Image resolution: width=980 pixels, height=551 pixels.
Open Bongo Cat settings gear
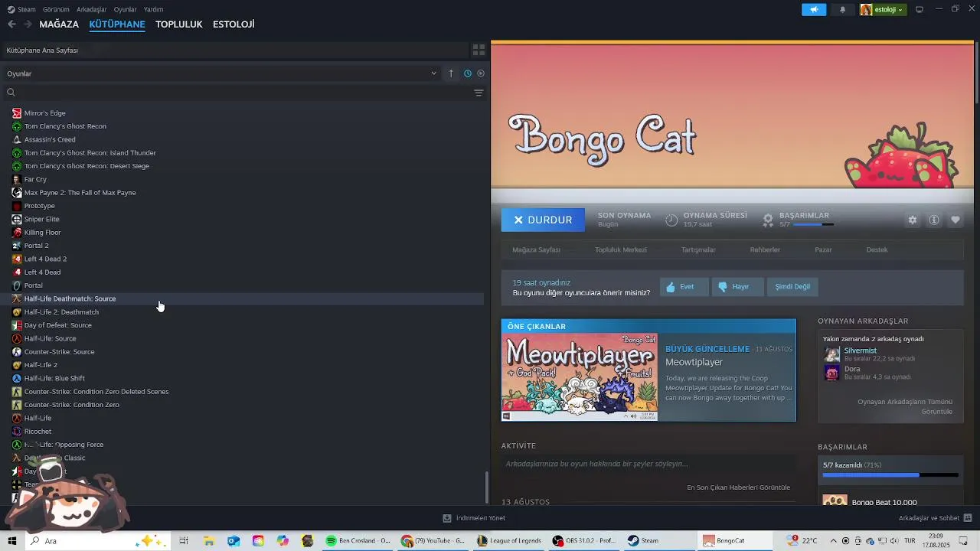point(913,220)
